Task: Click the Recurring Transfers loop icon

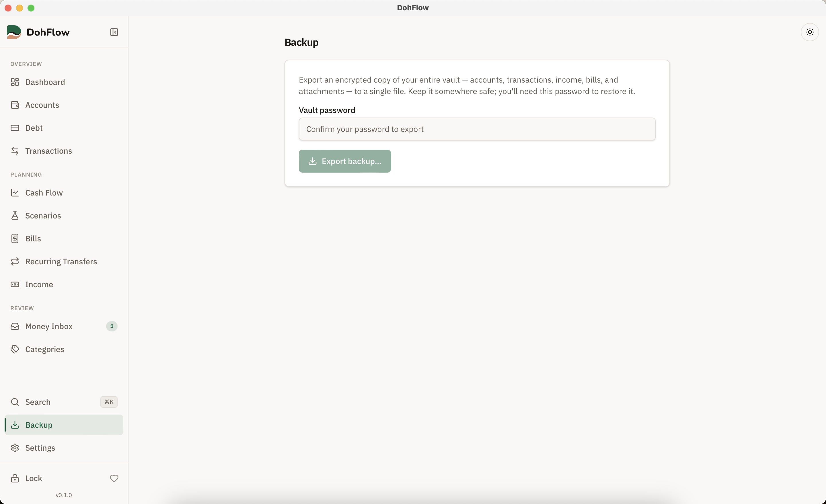Action: (15, 261)
